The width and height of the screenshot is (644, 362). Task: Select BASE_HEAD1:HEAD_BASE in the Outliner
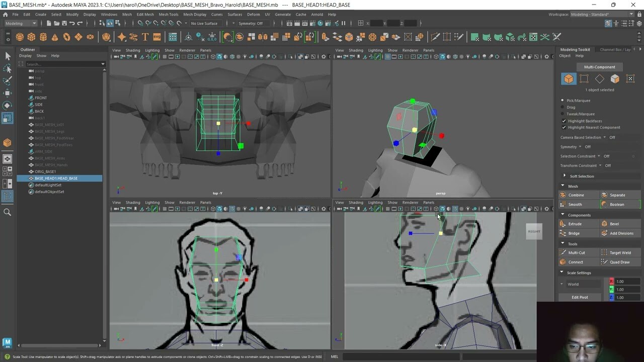(x=57, y=178)
